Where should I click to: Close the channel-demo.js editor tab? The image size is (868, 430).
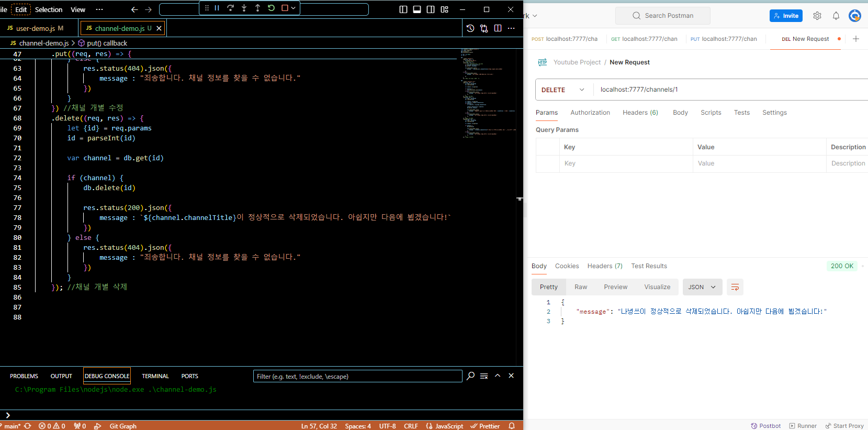click(x=159, y=28)
